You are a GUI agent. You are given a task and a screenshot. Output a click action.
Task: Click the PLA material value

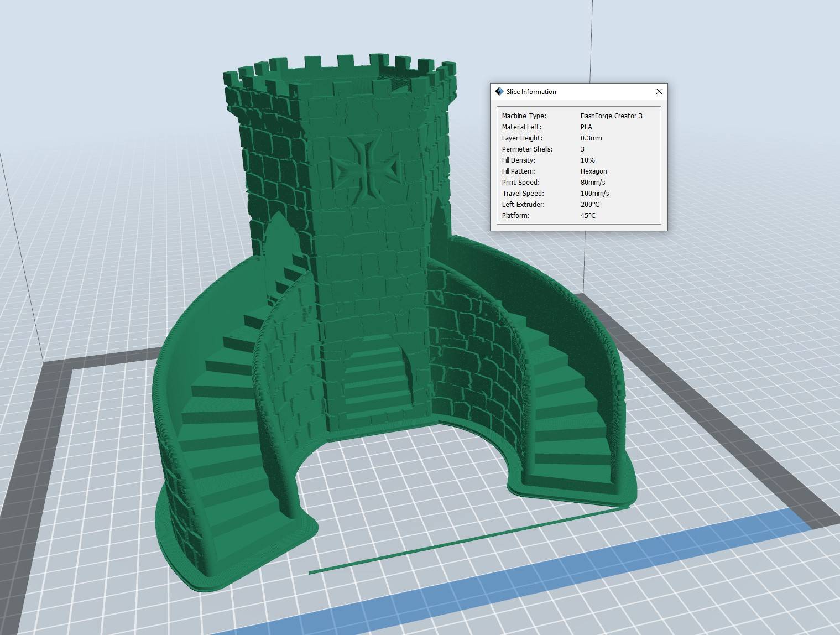point(586,127)
